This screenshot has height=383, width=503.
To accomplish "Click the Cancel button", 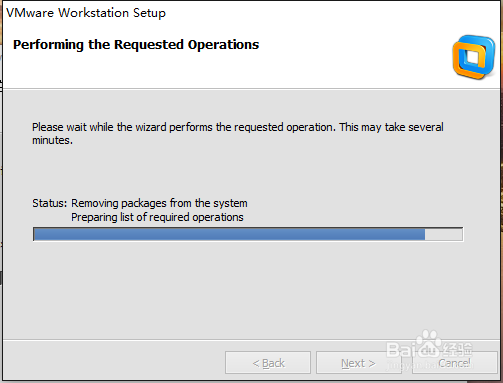I will (x=455, y=363).
